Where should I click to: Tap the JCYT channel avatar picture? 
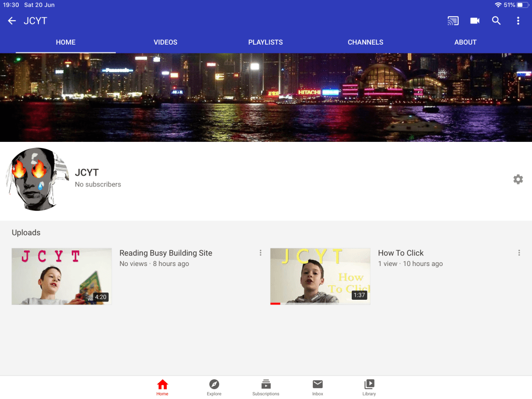tap(37, 179)
